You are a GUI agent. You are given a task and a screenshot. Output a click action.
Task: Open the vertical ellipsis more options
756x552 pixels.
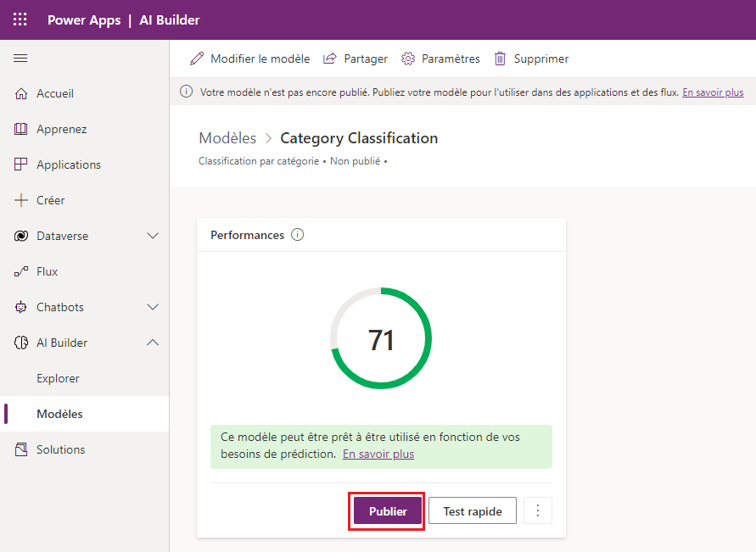(x=538, y=510)
